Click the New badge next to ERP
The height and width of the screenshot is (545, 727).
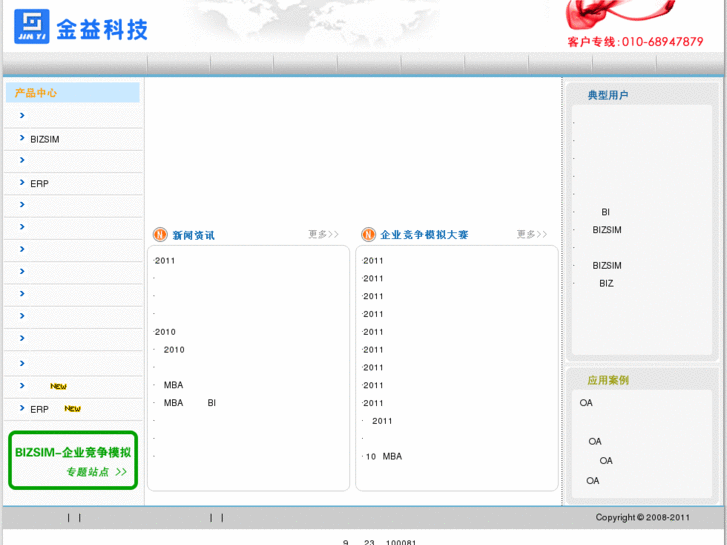72,409
